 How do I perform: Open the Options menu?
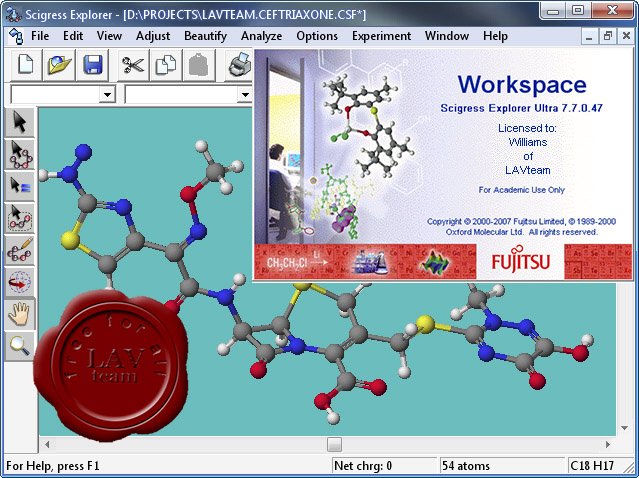coord(317,36)
